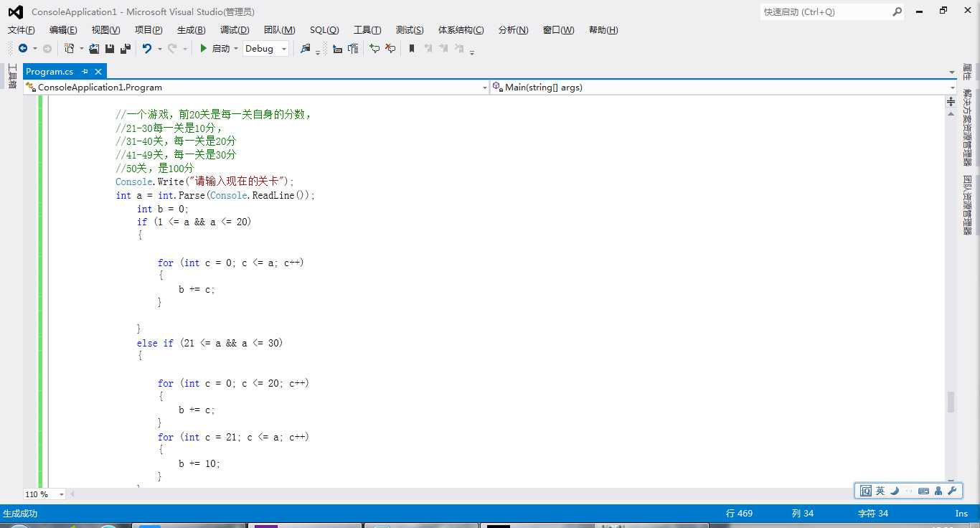Click the Navigate Forward arrow icon
This screenshot has width=980, height=528.
click(x=47, y=49)
